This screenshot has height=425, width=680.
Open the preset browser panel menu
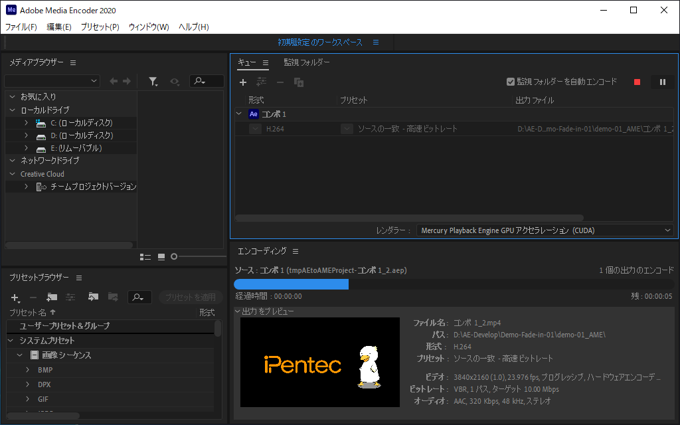tap(79, 278)
